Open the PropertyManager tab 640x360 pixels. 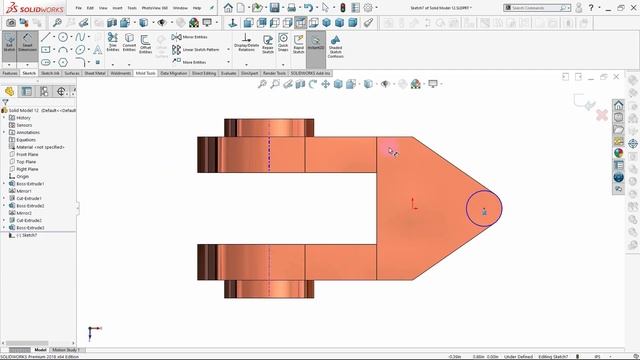click(27, 91)
